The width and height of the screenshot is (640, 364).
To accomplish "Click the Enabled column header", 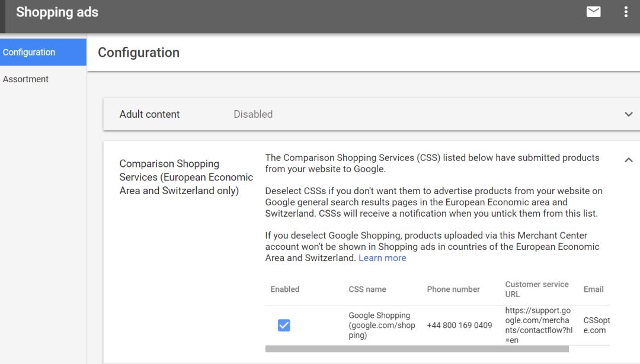I will coord(285,289).
